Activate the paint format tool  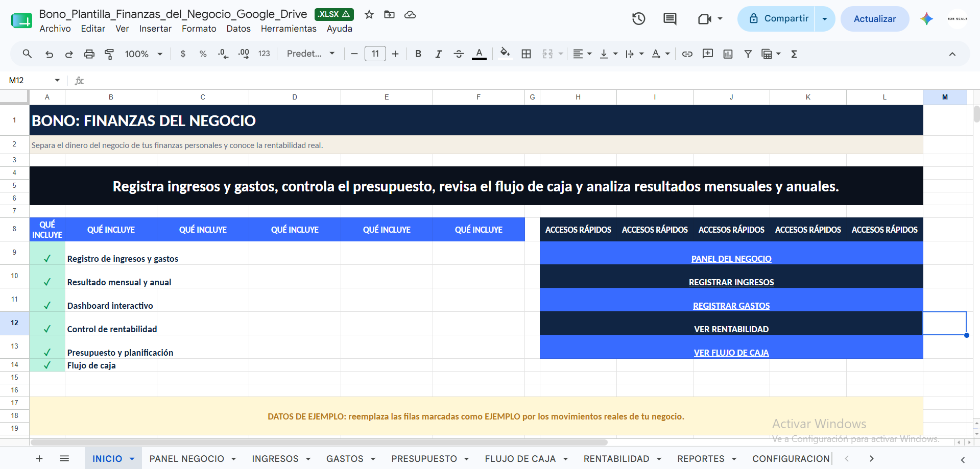[x=109, y=54]
